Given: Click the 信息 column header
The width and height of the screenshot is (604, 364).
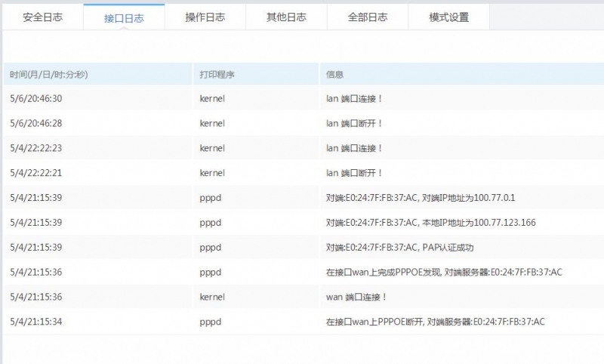Looking at the screenshot, I should tap(334, 75).
